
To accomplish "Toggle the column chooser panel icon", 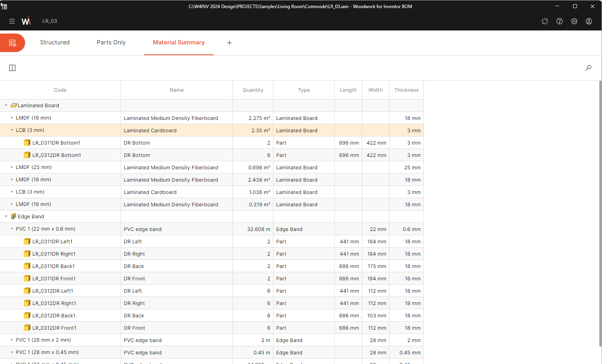I will (x=12, y=68).
